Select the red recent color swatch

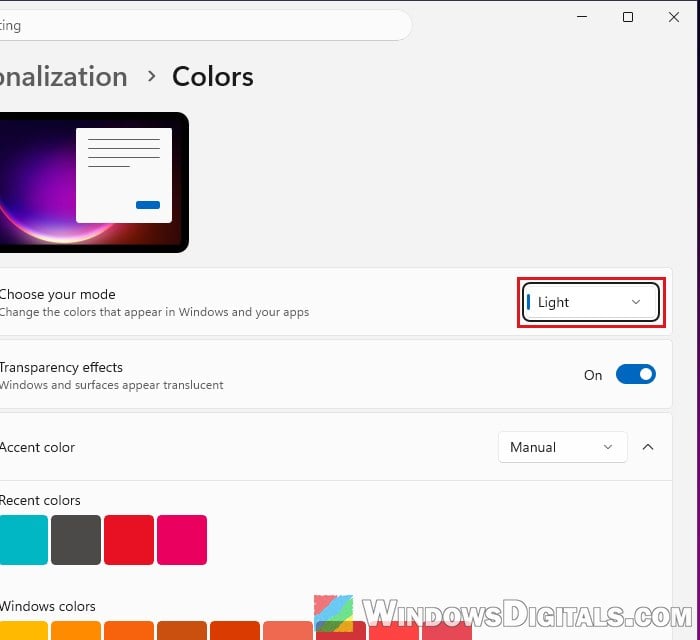point(129,540)
